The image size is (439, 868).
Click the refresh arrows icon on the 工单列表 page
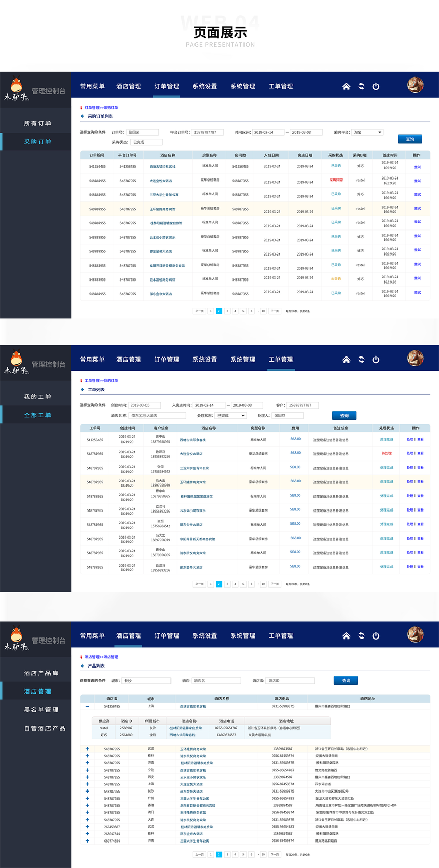(361, 360)
